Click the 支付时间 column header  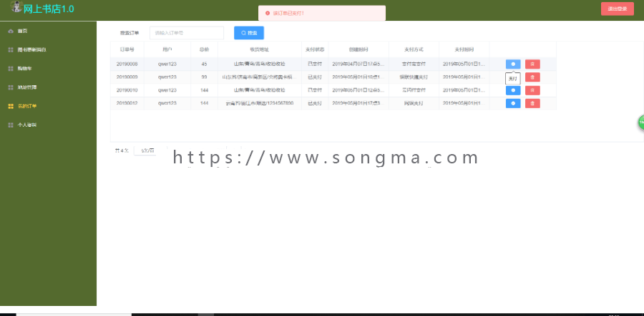(464, 49)
